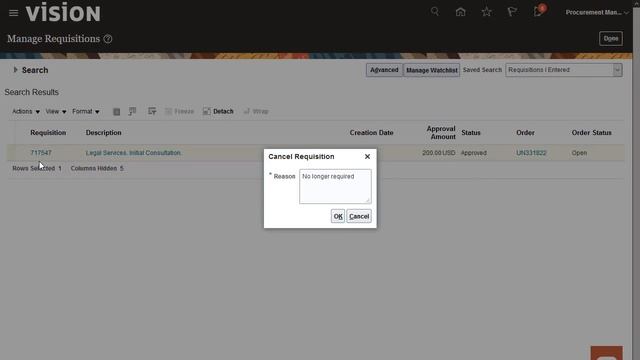Open the navigator hamburger menu

[13, 13]
